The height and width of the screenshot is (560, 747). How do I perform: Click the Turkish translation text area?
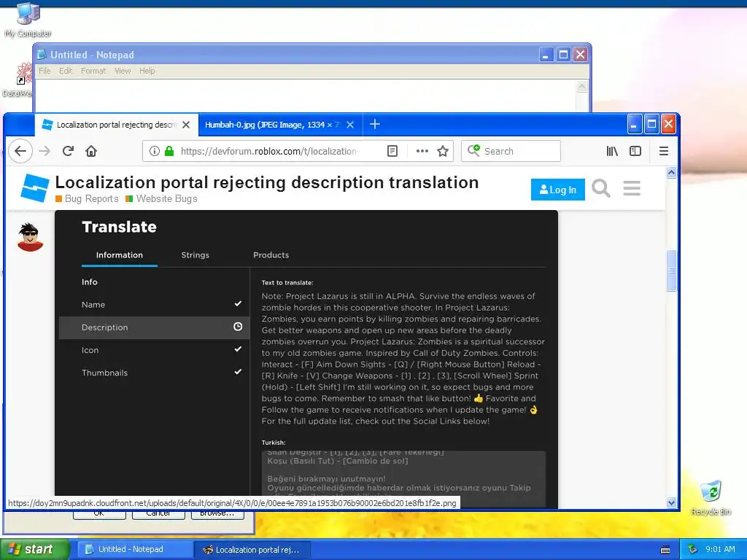tap(403, 478)
